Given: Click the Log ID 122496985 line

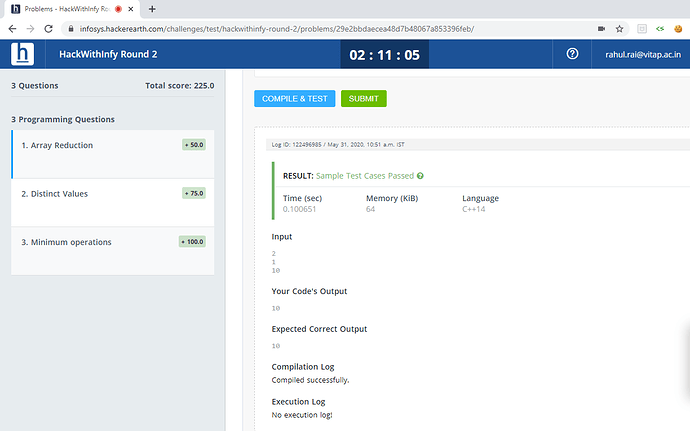Looking at the screenshot, I should coord(338,144).
